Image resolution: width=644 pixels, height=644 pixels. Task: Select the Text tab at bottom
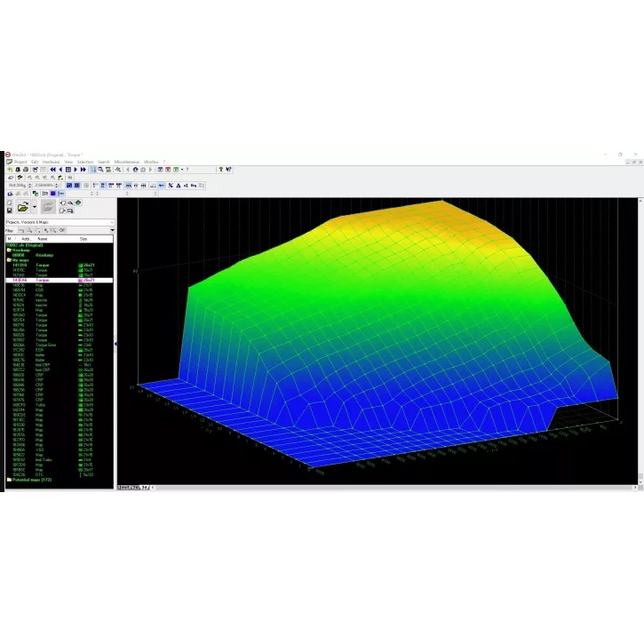(123, 487)
